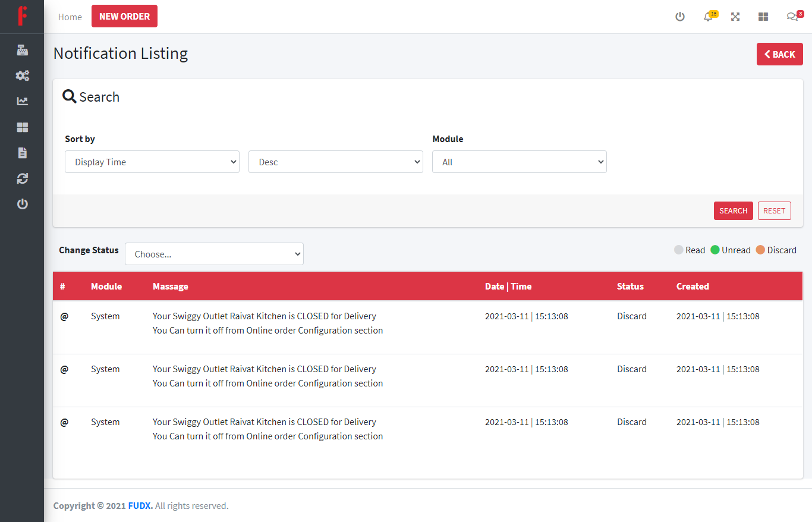
Task: Click the NEW ORDER button
Action: [x=124, y=16]
